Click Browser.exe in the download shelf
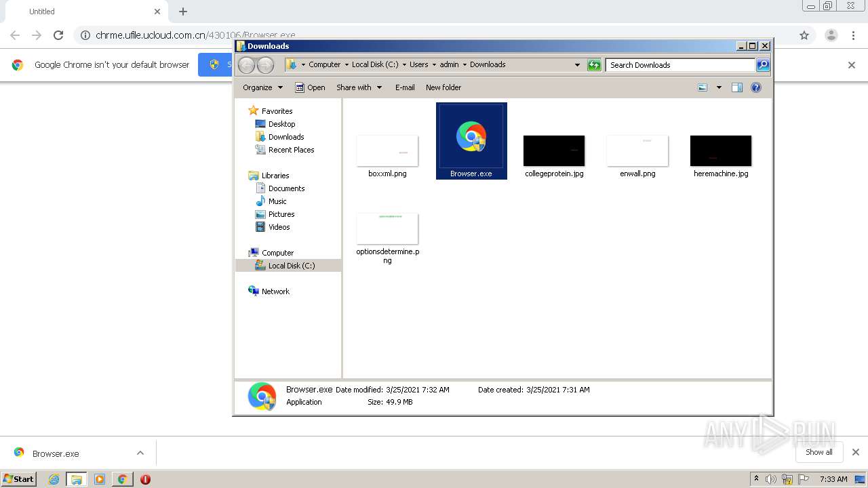The width and height of the screenshot is (868, 488). coord(56,453)
